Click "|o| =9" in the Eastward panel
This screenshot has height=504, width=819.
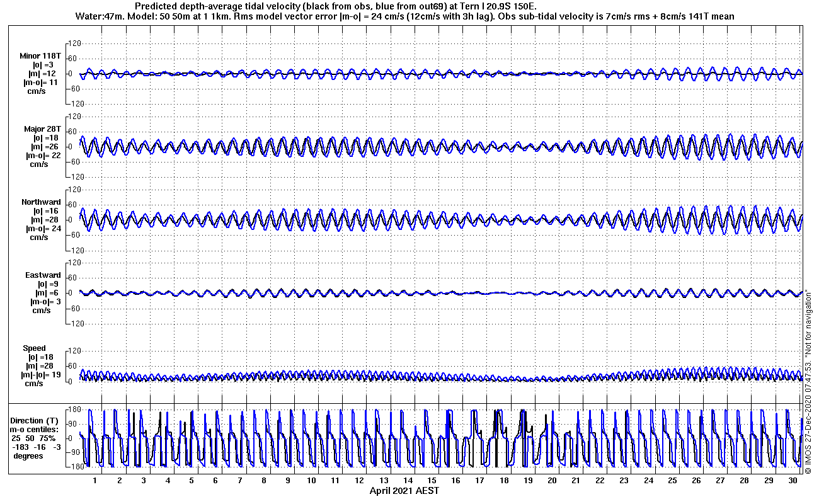point(48,284)
